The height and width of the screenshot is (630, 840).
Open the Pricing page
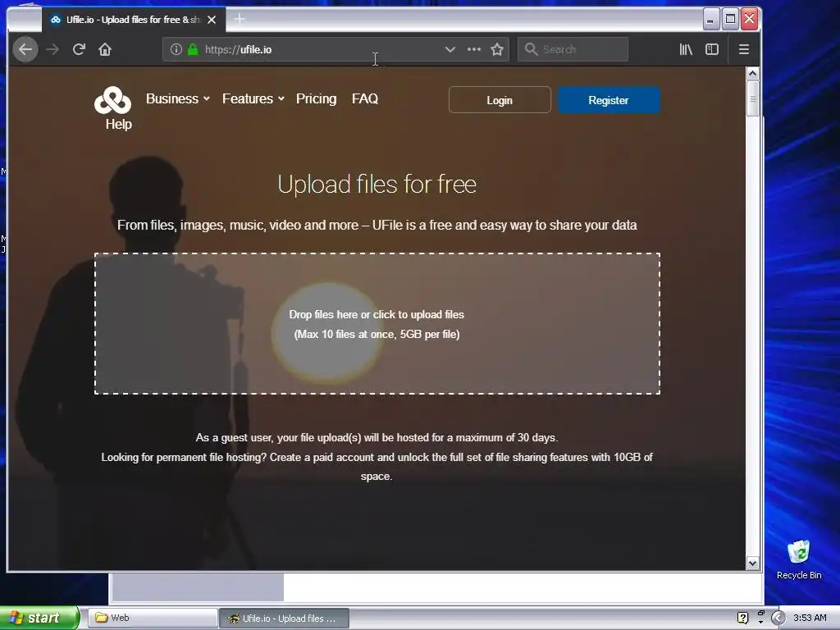tap(316, 99)
